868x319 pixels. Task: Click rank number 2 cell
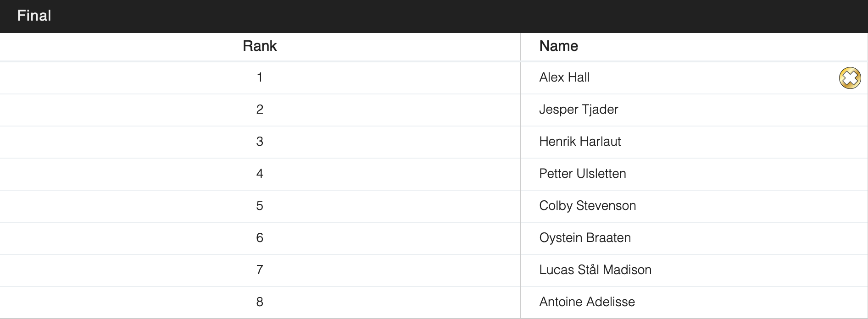coord(260,110)
